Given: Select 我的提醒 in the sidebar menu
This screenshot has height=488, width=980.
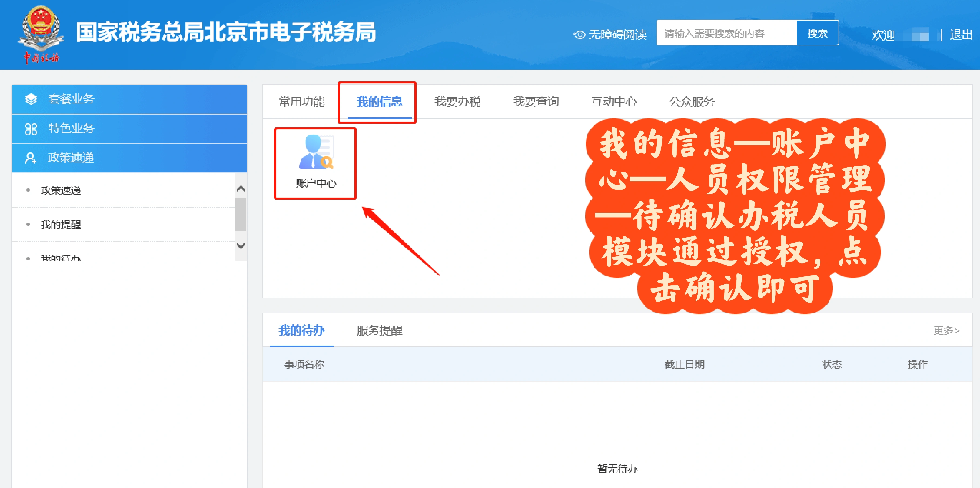Looking at the screenshot, I should point(61,225).
